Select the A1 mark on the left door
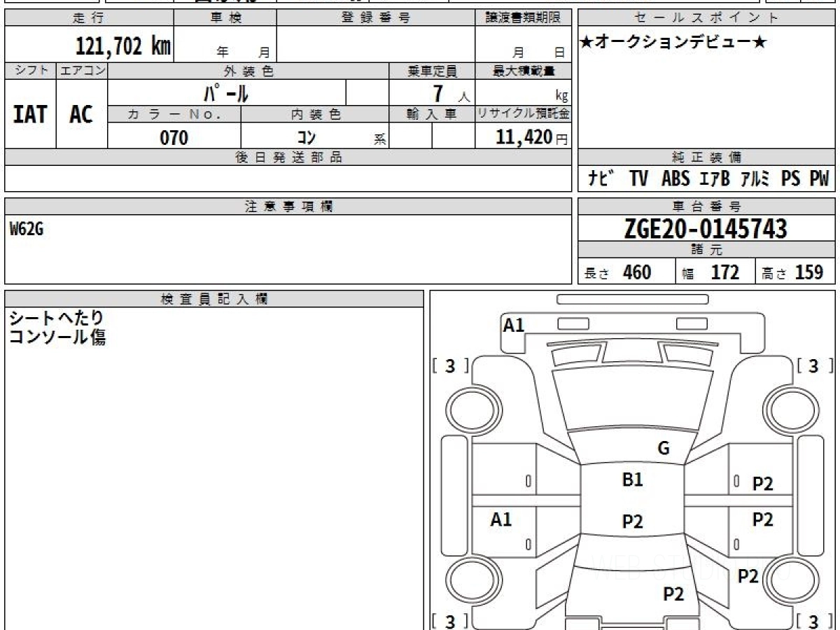This screenshot has width=840, height=630. coord(501,519)
